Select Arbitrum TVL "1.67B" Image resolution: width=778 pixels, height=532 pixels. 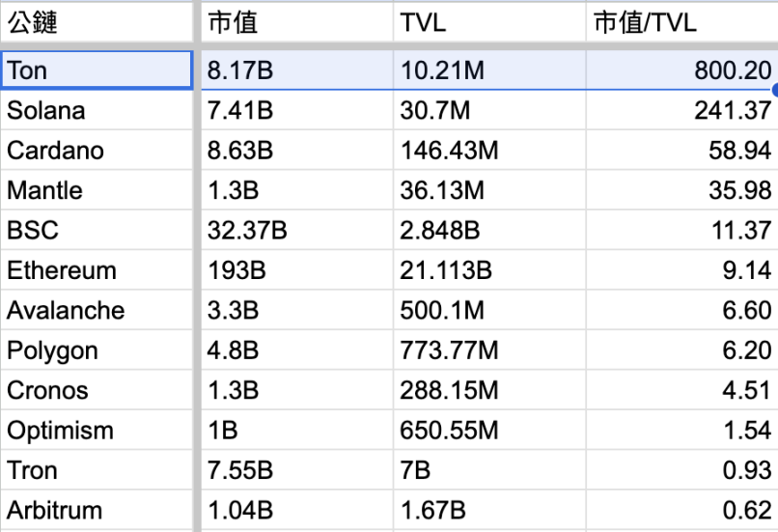pos(489,510)
